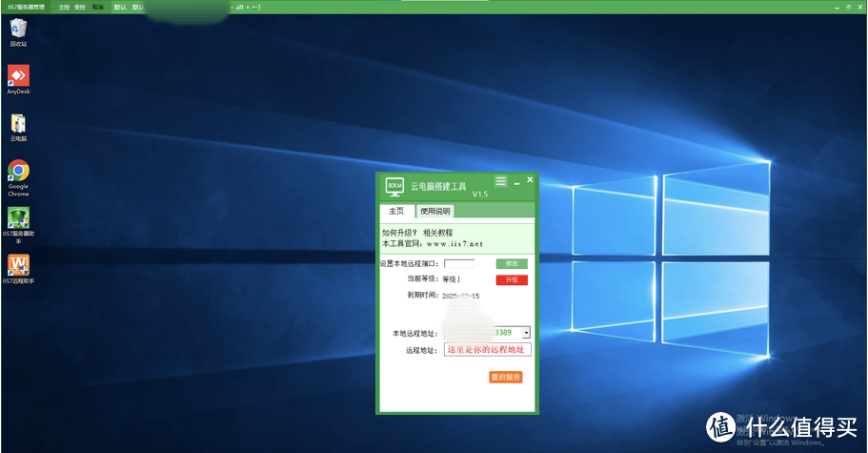Click the 远程地址 address field
868x453 pixels.
point(487,349)
